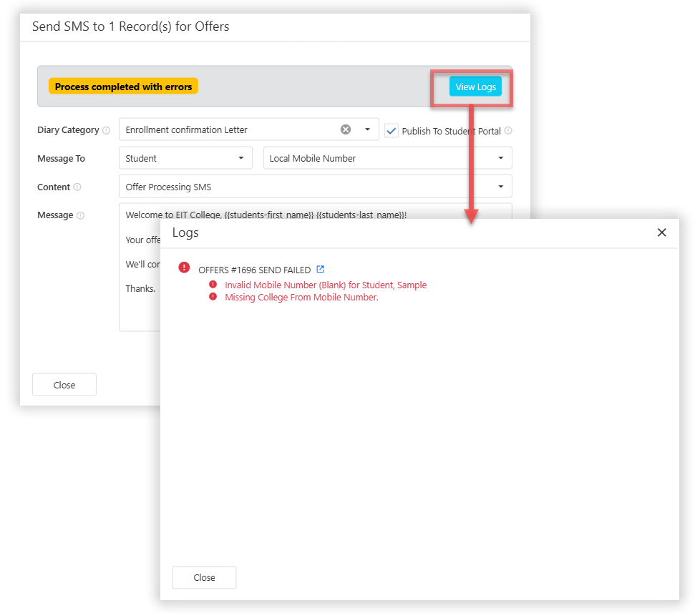Click the Process completed with errors badge
The height and width of the screenshot is (613, 700).
pyautogui.click(x=123, y=87)
